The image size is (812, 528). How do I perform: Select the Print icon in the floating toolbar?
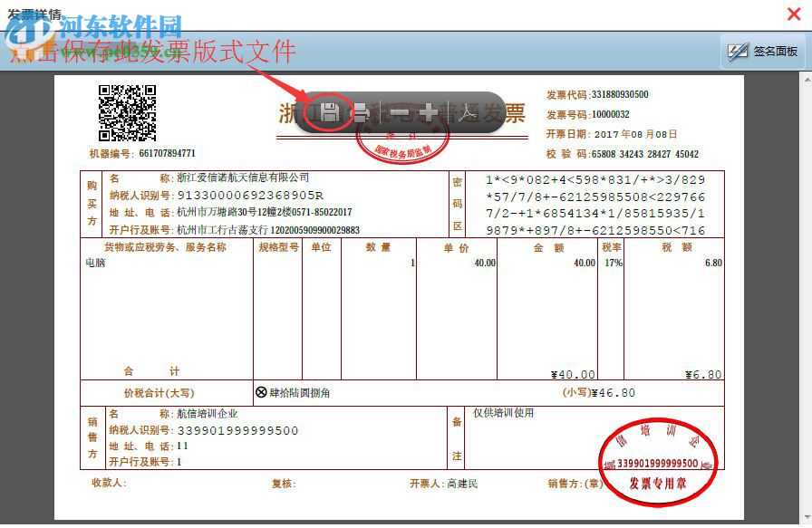coord(362,112)
